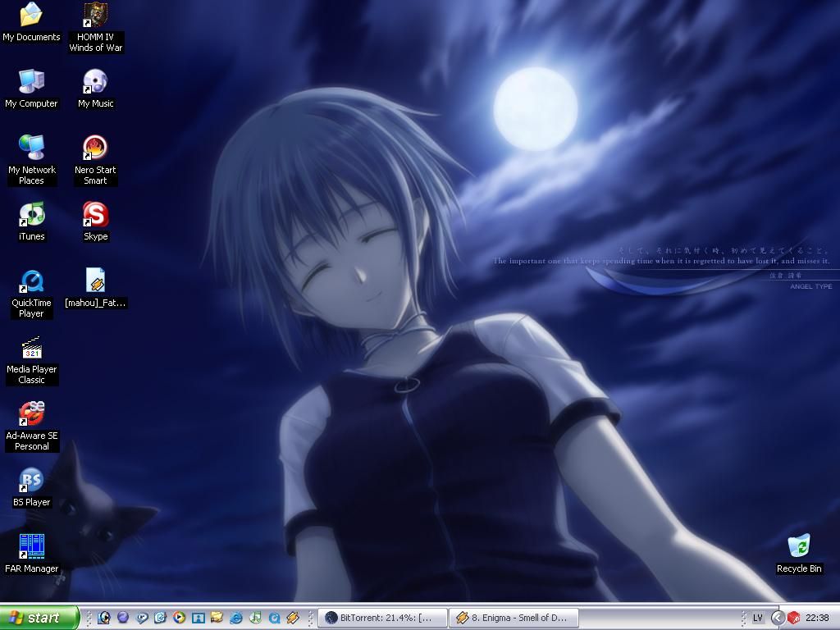The width and height of the screenshot is (840, 630).
Task: Click the 22:38 taskbar clock
Action: [x=818, y=618]
